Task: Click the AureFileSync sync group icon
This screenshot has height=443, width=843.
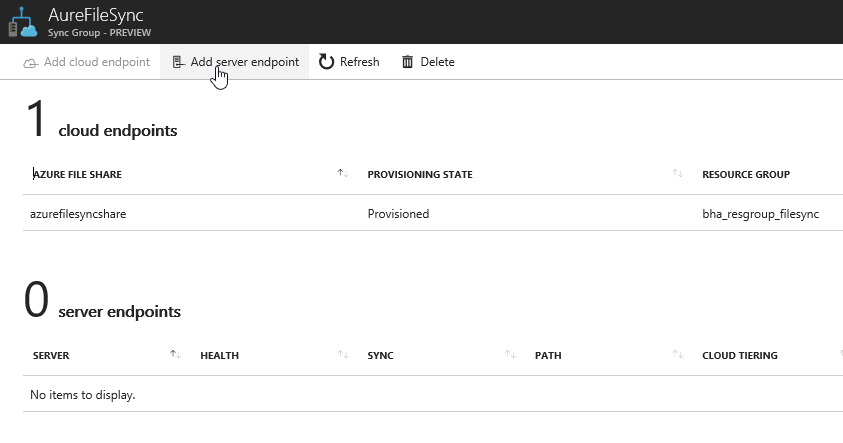Action: 22,20
